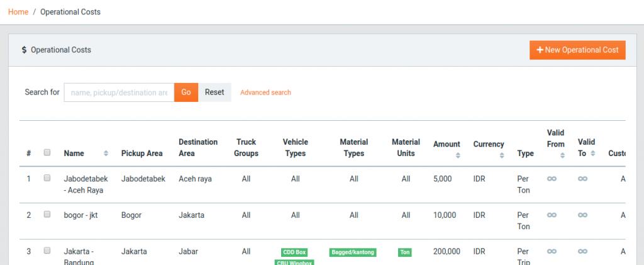Click the 10,000 amount cell

click(445, 215)
